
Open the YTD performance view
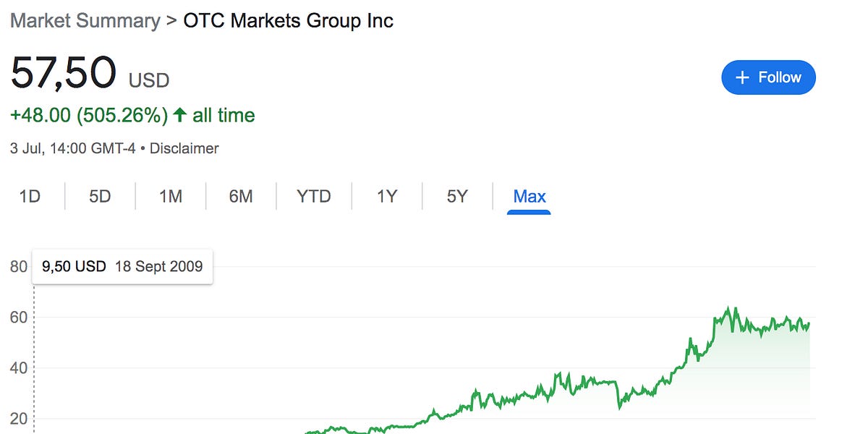pyautogui.click(x=314, y=196)
